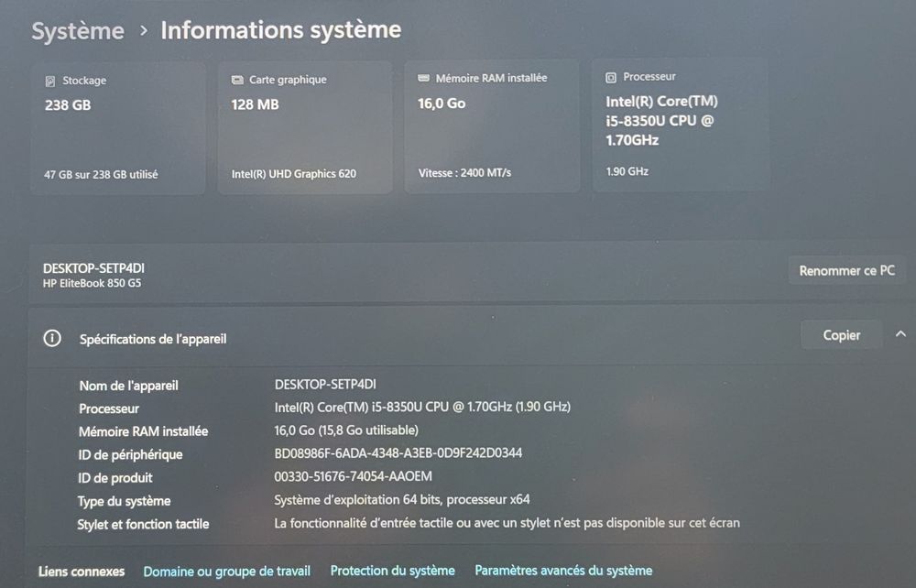Open Protection du système link

tap(393, 571)
